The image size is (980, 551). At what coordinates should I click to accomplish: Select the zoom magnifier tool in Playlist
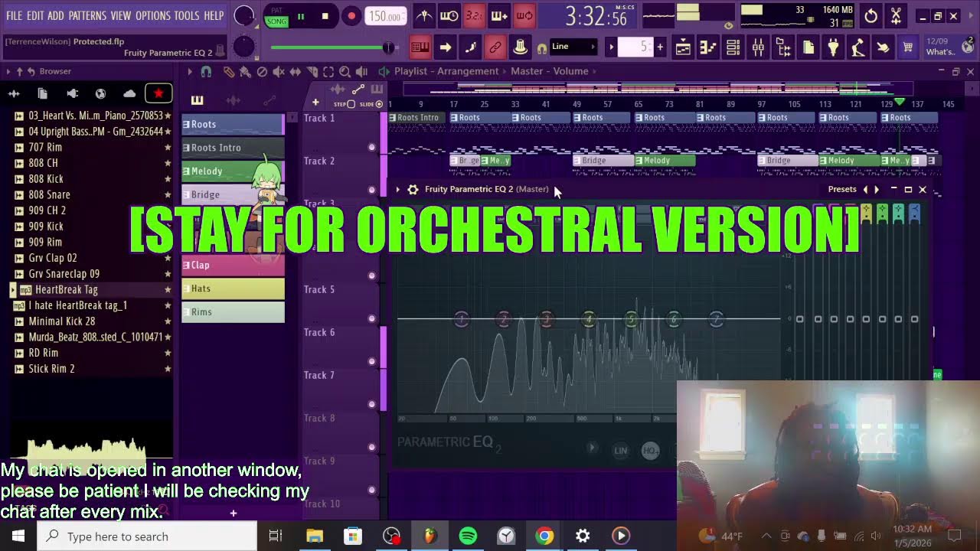(345, 71)
